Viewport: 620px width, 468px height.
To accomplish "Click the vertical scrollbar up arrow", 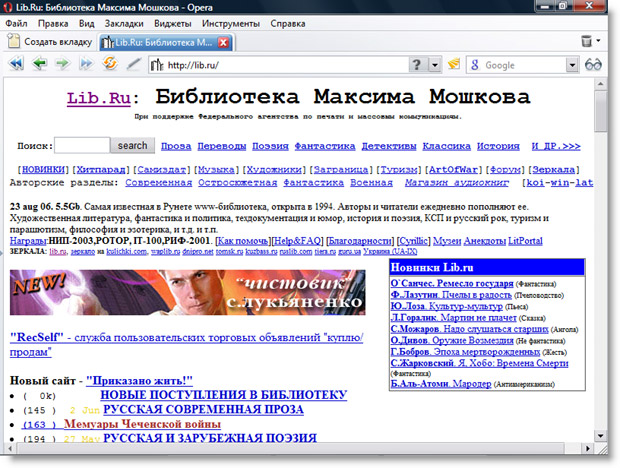I will [x=600, y=84].
